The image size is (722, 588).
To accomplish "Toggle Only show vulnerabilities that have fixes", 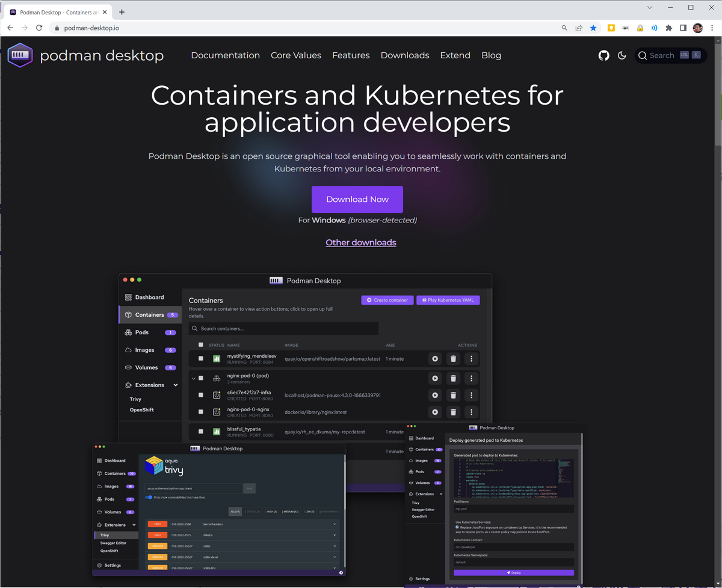I will click(x=149, y=497).
